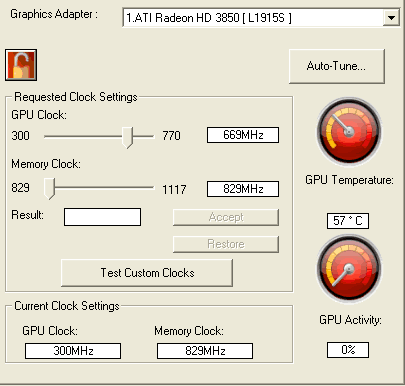Click the Auto-Tune... button
The height and width of the screenshot is (386, 405).
[x=337, y=66]
